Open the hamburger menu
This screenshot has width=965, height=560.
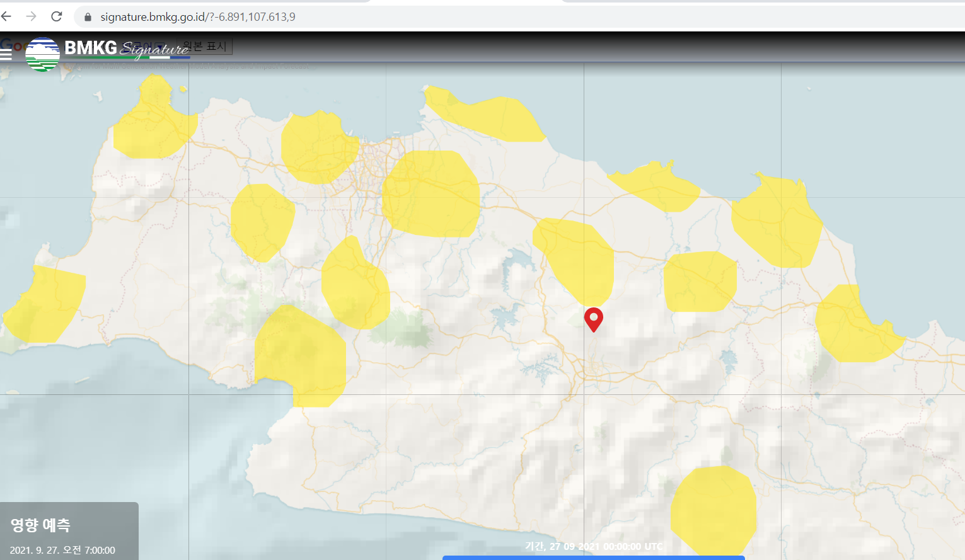point(6,54)
